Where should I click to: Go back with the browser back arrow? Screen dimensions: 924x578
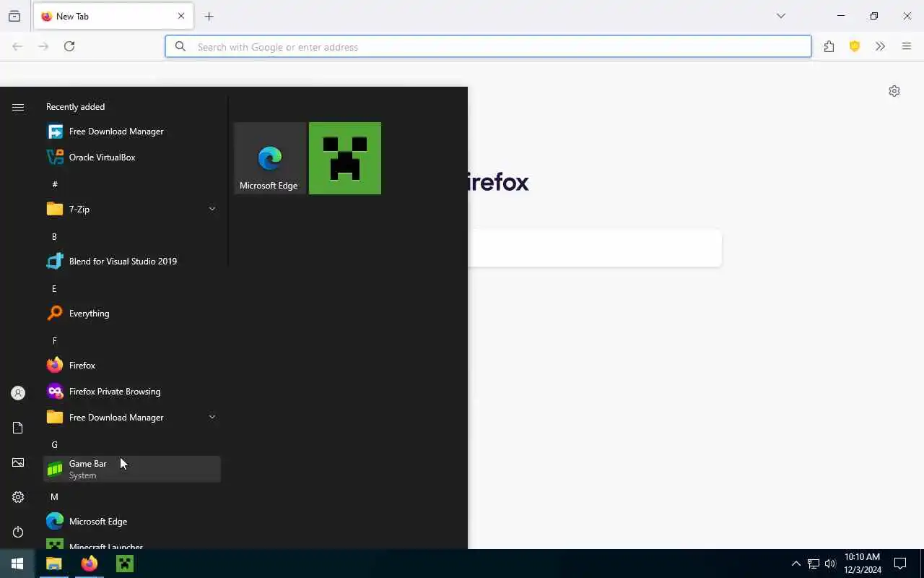pos(17,46)
